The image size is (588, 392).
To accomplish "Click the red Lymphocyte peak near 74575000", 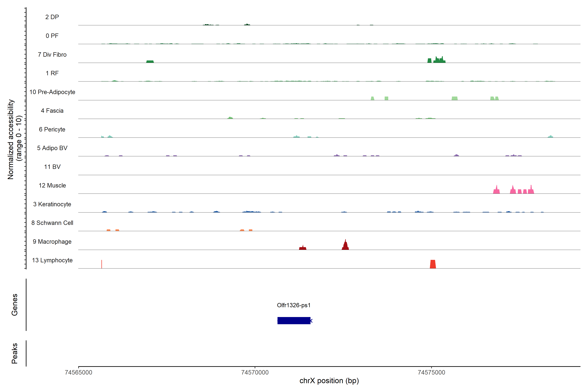I will coord(433,264).
